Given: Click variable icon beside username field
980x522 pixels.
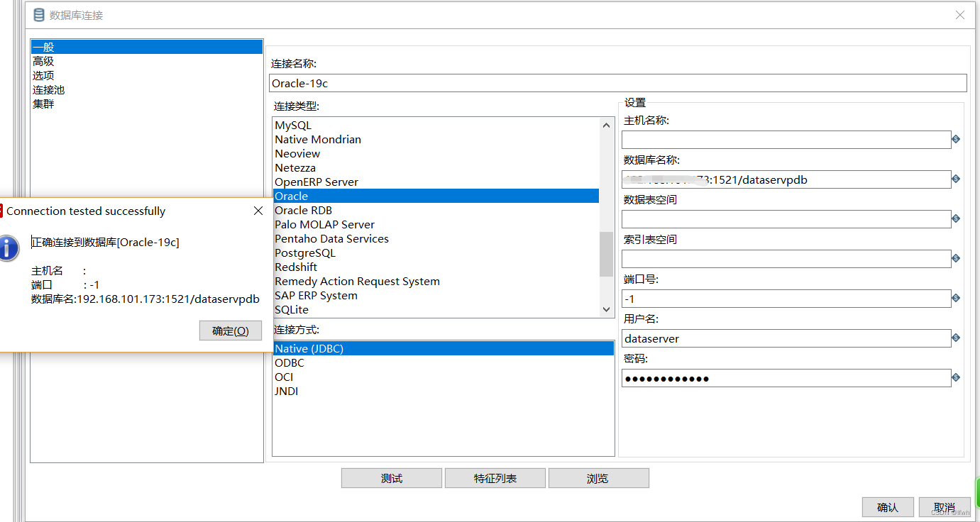Looking at the screenshot, I should (956, 338).
